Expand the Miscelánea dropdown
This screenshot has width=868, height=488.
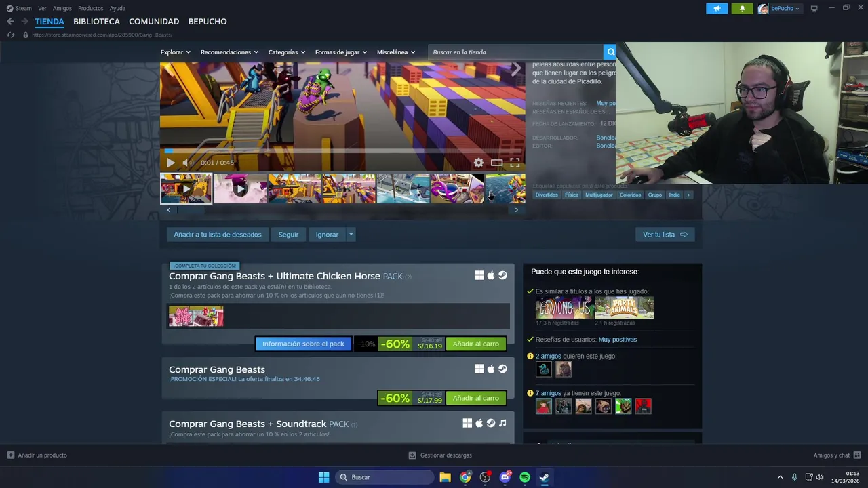[395, 52]
